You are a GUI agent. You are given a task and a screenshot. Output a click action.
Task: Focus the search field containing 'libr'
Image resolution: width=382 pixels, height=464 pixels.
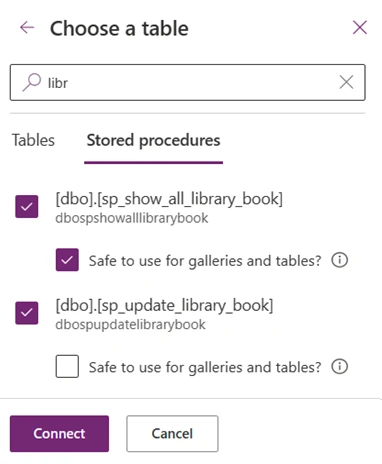(x=188, y=82)
